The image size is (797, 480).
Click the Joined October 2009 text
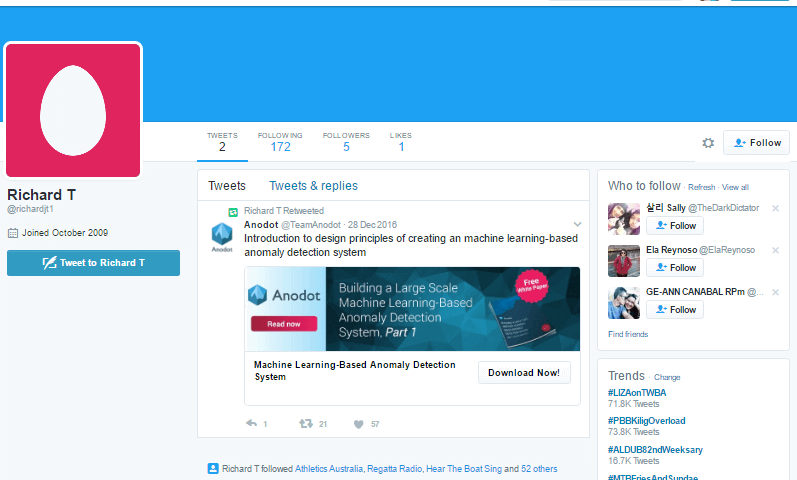(x=65, y=233)
